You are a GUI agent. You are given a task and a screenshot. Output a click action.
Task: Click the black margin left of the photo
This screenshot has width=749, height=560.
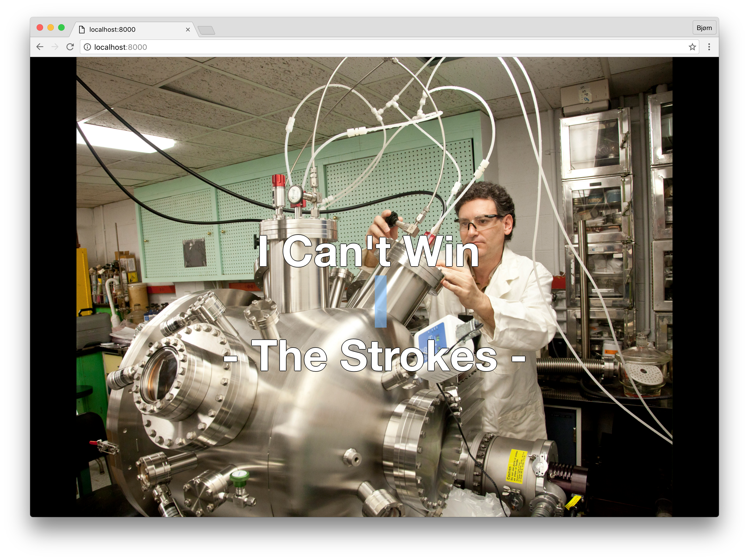(x=53, y=288)
